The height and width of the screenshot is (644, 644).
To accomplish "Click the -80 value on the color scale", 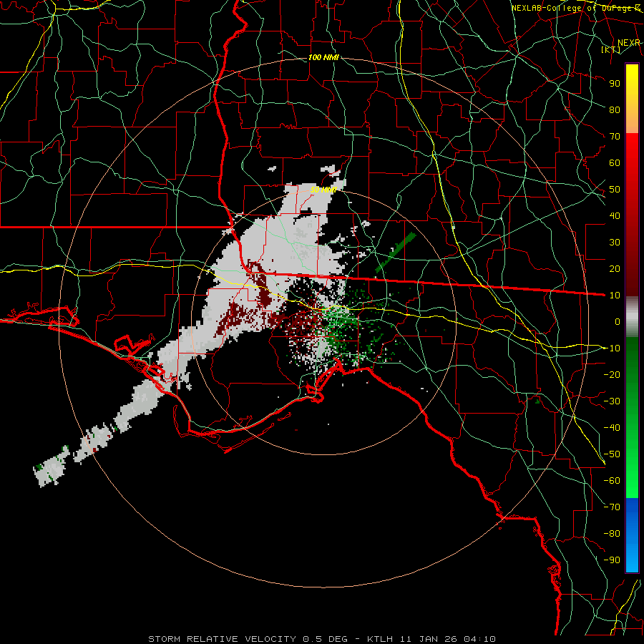I will tap(612, 534).
